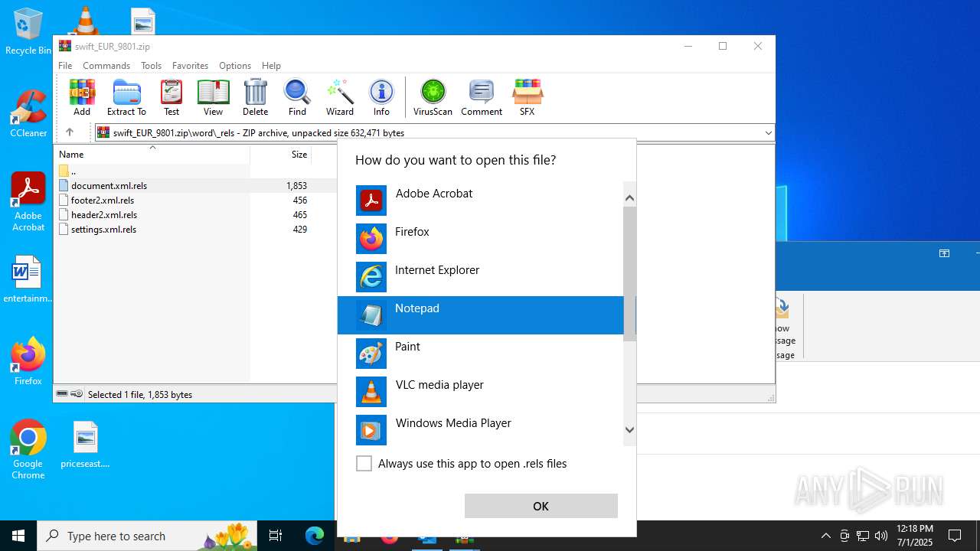Open the Recycle Bin desktop icon
The image size is (980, 551).
28,31
